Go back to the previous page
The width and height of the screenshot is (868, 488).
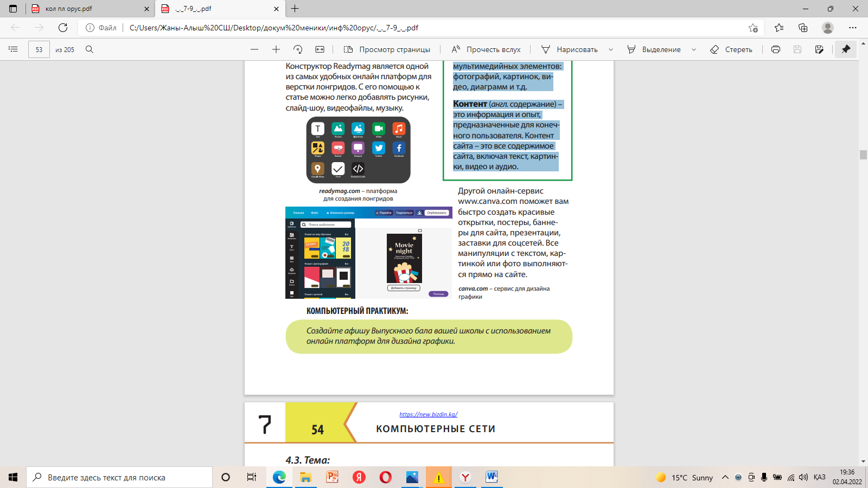15,28
